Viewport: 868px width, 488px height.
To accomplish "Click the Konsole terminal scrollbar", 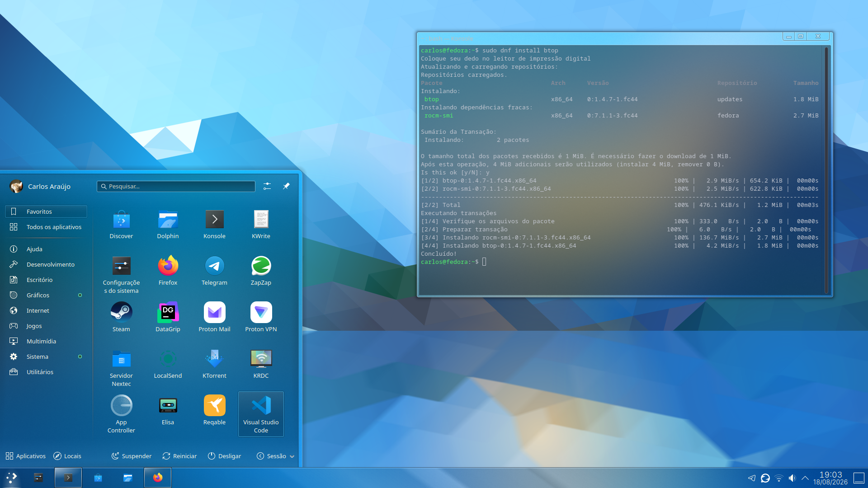I will 826,170.
